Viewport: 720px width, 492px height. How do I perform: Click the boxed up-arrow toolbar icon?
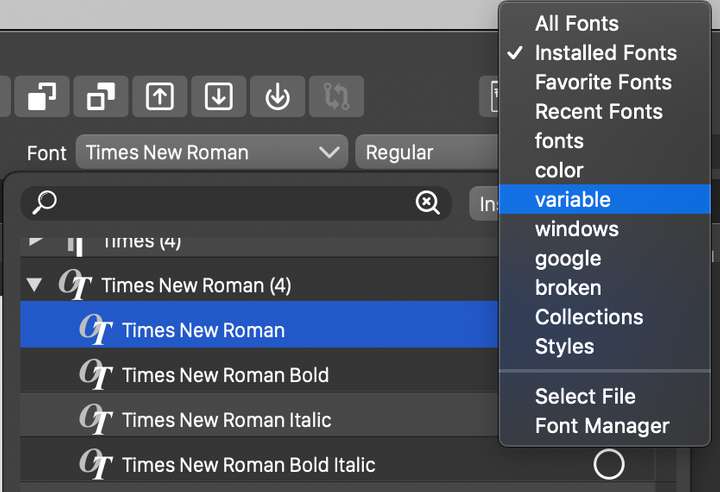coord(159,96)
